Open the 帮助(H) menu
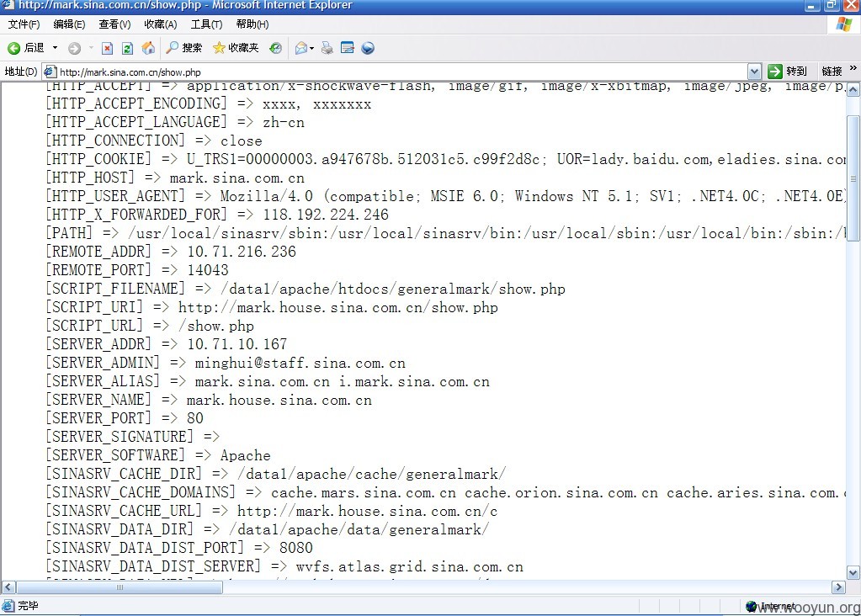 coord(252,24)
